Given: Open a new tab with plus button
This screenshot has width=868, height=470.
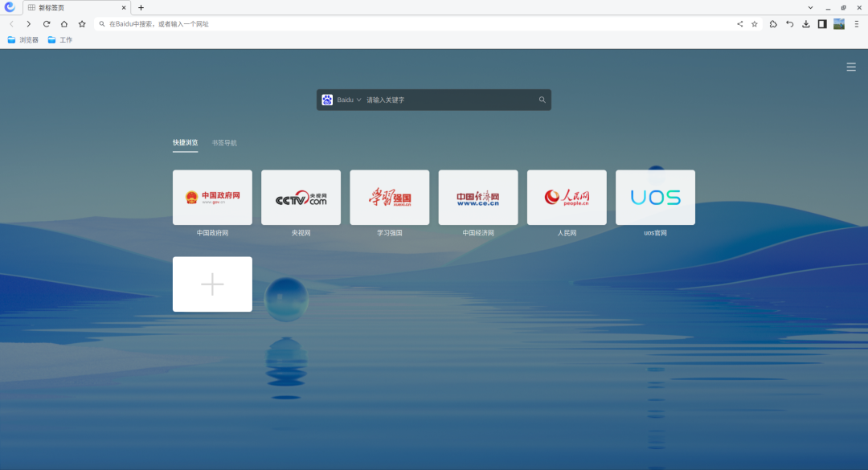Looking at the screenshot, I should 141,8.
